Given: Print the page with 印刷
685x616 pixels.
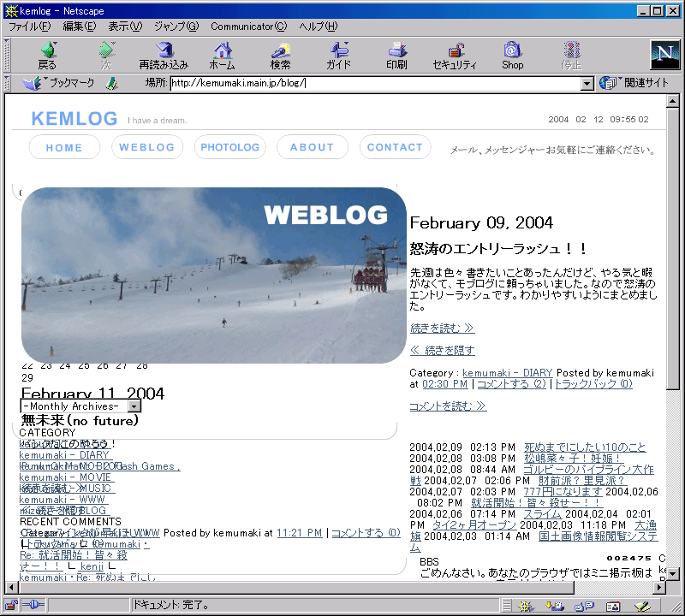Looking at the screenshot, I should pyautogui.click(x=396, y=56).
